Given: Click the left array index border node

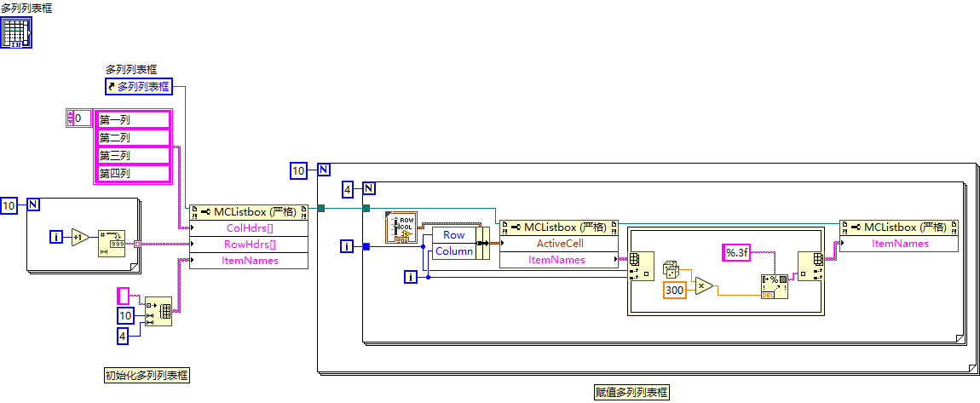Looking at the screenshot, I should [x=641, y=267].
